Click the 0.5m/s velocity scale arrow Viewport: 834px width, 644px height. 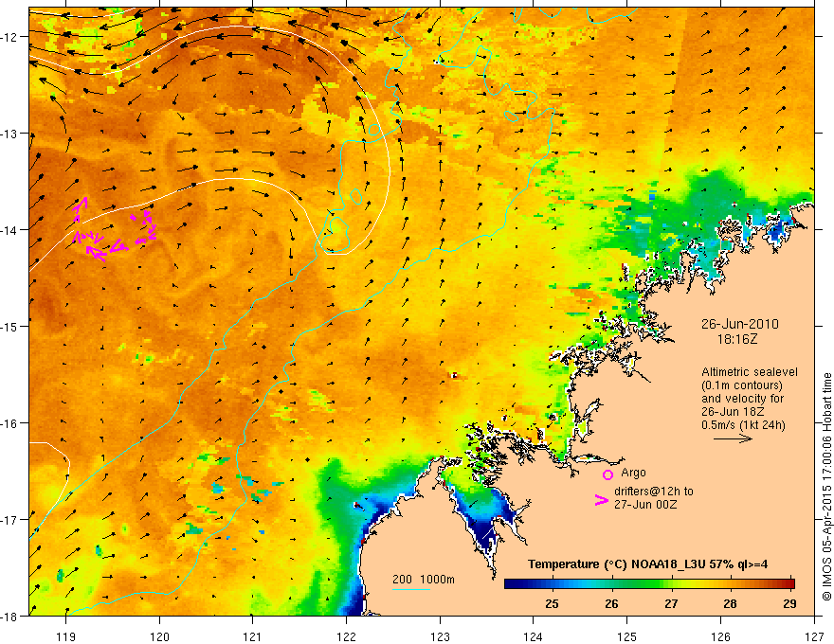733,438
